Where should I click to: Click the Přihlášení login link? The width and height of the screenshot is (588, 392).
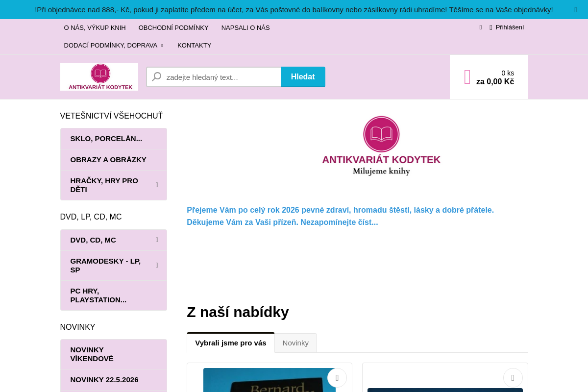click(x=510, y=27)
